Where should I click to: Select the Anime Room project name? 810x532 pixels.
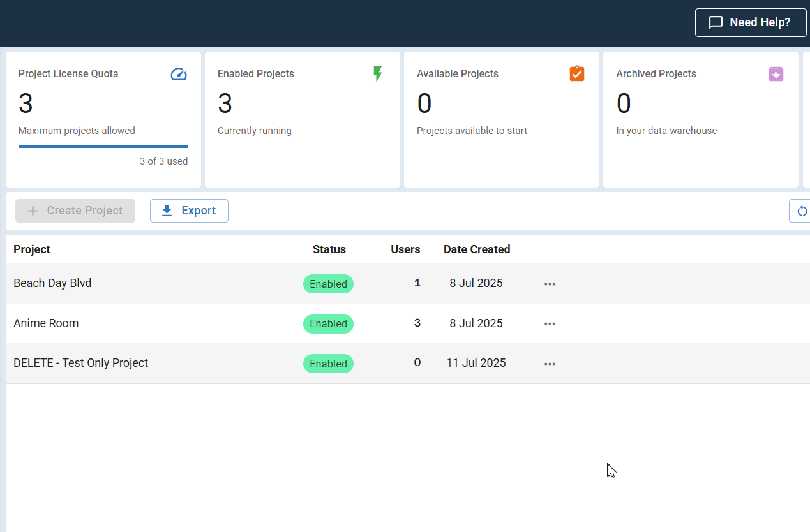tap(46, 323)
